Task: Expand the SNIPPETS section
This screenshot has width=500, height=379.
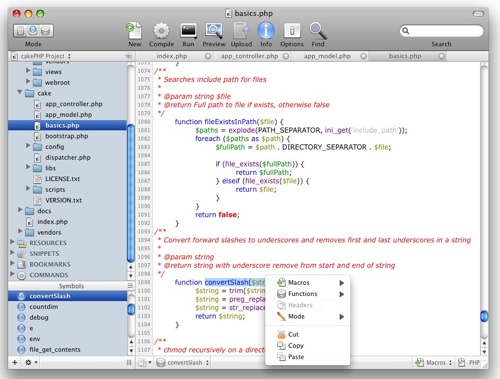Action: (x=12, y=252)
